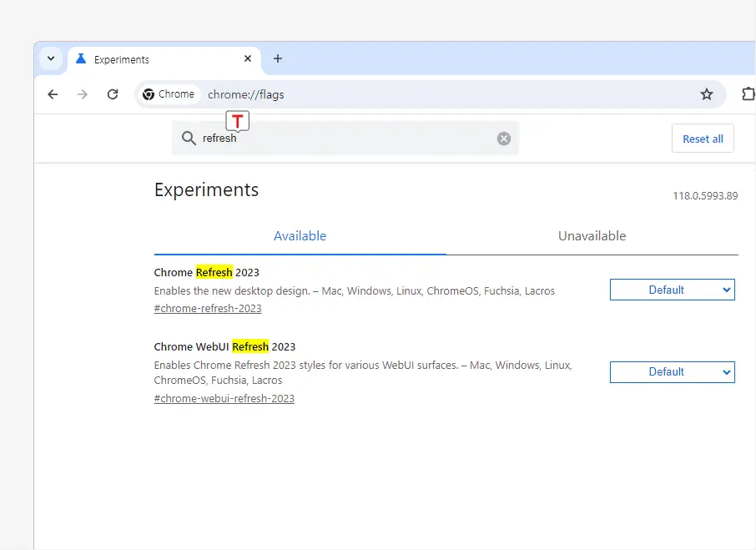Open the #chrome-webui-refresh-2023 anchor link
The height and width of the screenshot is (550, 756).
click(x=224, y=399)
